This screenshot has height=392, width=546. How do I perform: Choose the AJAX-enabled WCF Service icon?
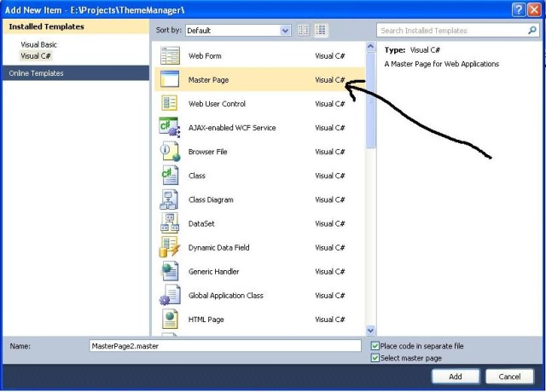[x=170, y=127]
